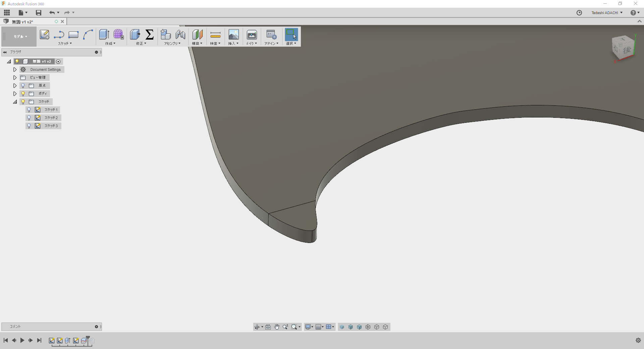The image size is (644, 349).
Task: Click the timeline play button
Action: [x=22, y=340]
